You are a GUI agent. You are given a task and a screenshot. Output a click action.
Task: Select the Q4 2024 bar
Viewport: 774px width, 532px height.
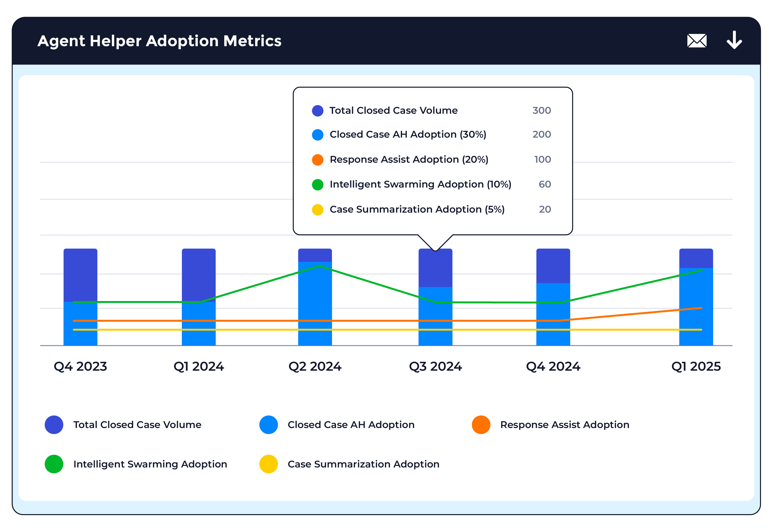(x=553, y=297)
